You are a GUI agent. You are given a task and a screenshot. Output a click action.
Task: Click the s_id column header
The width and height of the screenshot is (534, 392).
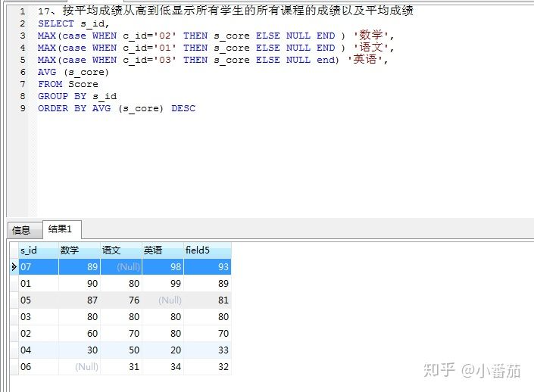[38, 250]
